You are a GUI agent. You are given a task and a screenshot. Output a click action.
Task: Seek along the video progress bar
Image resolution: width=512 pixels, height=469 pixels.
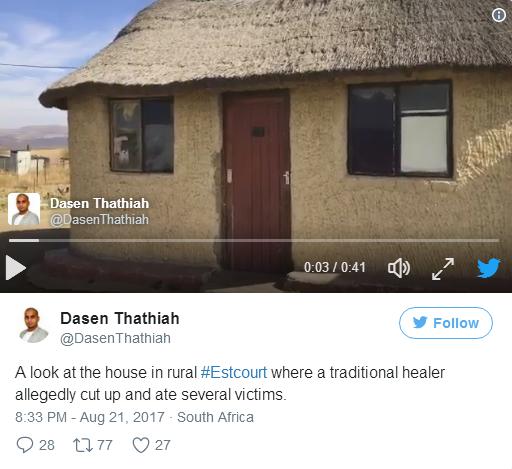(x=254, y=240)
